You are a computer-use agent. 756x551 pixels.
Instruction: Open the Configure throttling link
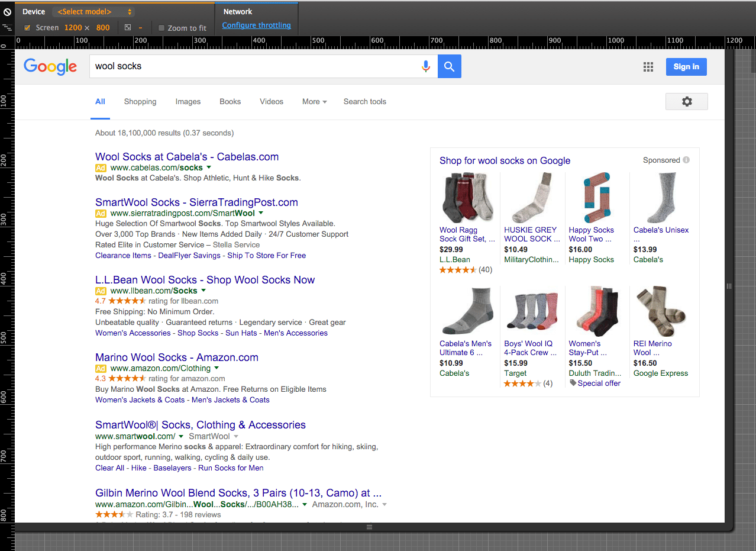coord(256,25)
